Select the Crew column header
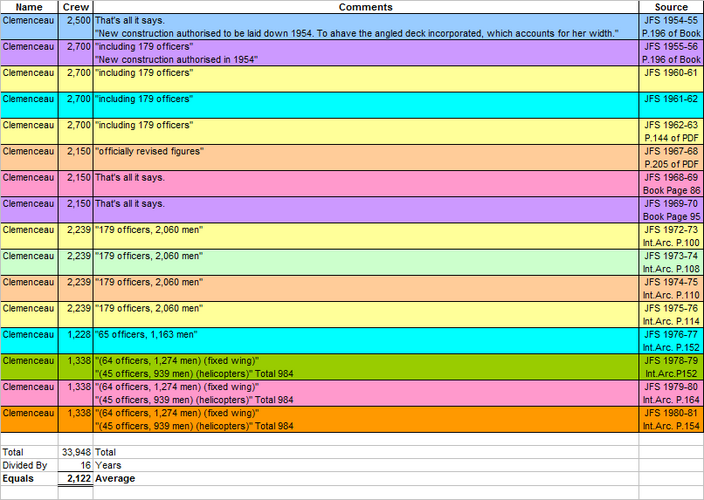 75,7
